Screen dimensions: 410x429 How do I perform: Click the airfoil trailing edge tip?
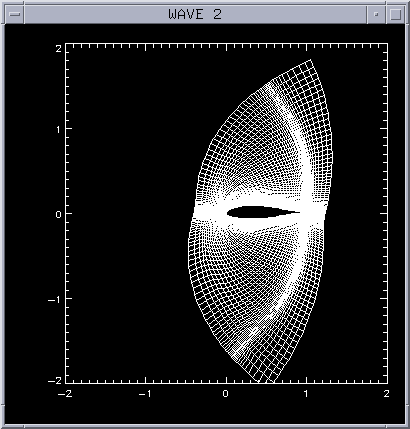(x=299, y=212)
